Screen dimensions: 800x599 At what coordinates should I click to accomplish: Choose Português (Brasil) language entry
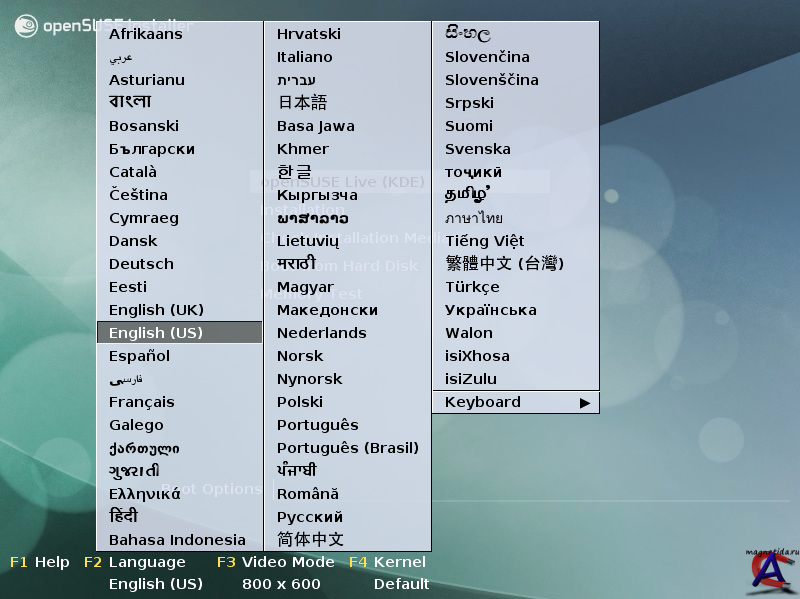(347, 448)
